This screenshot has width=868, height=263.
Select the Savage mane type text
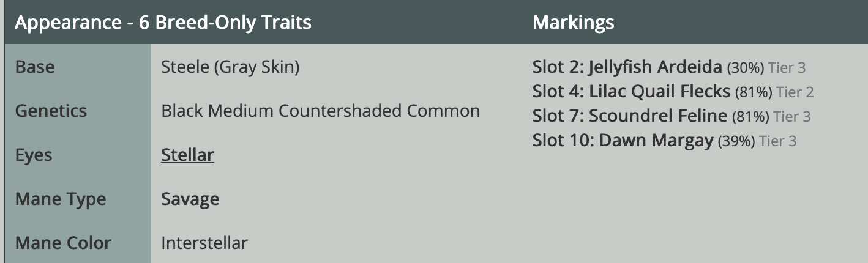[x=190, y=199]
